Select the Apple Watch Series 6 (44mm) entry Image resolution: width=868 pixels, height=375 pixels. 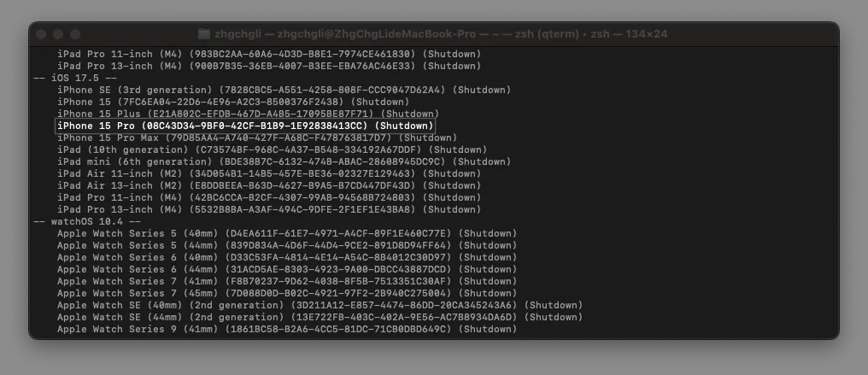[x=287, y=269]
